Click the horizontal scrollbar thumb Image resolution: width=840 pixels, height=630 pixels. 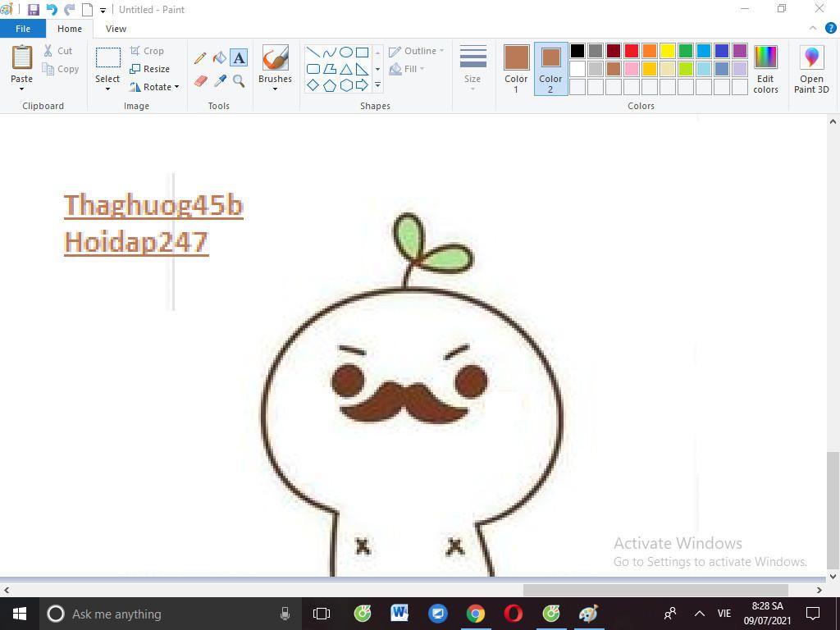pyautogui.click(x=655, y=590)
